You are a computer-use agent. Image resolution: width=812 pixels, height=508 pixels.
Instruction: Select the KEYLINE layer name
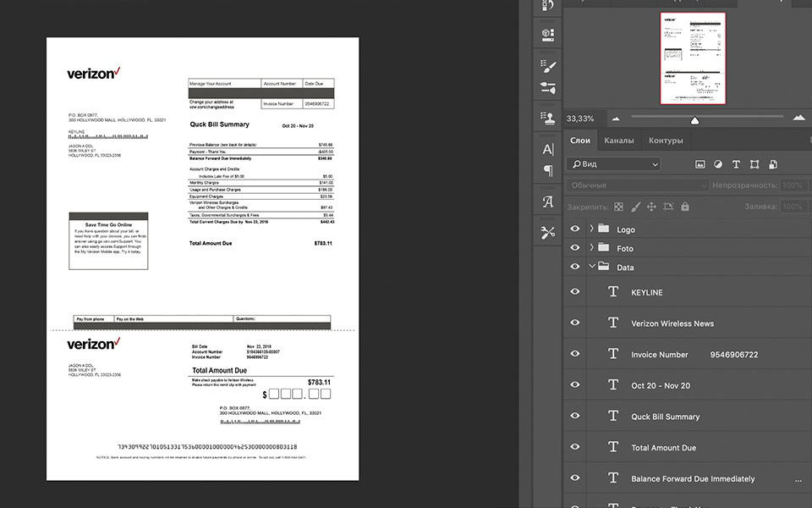point(647,292)
